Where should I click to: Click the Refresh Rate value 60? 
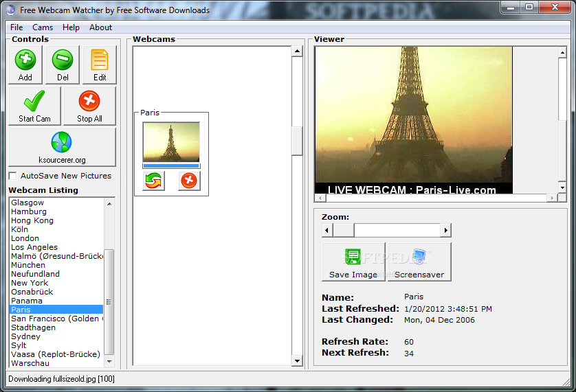click(x=409, y=342)
